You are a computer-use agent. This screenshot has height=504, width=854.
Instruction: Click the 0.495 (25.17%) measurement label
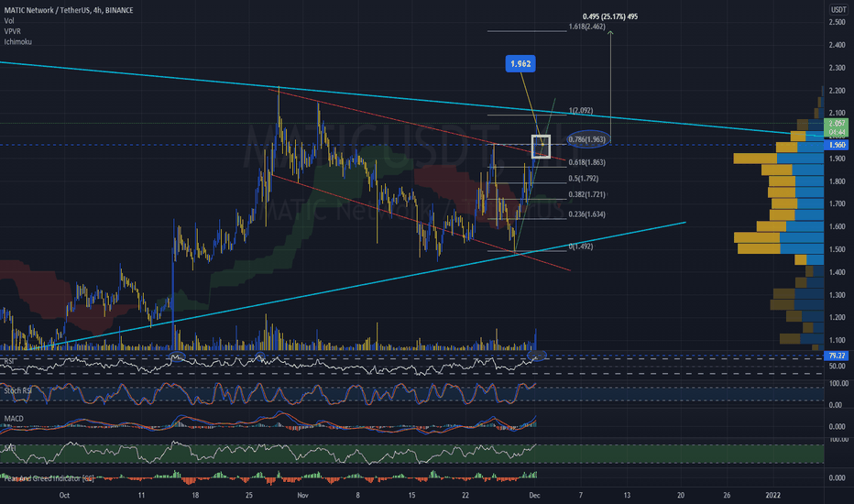click(610, 16)
